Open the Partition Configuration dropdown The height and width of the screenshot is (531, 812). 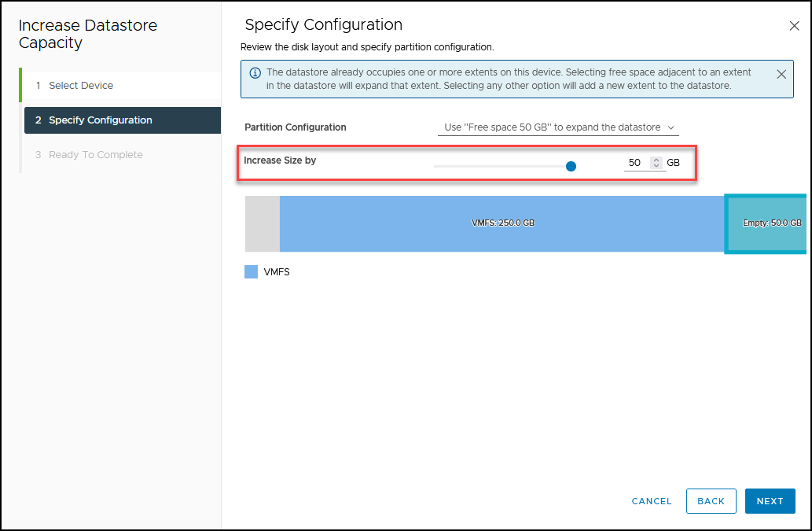558,127
